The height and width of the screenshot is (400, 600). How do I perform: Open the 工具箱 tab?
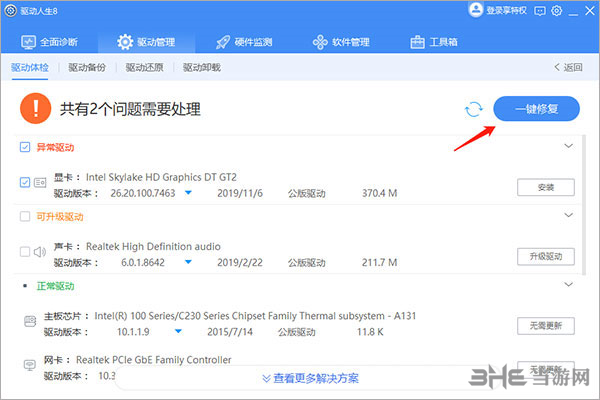(x=434, y=42)
